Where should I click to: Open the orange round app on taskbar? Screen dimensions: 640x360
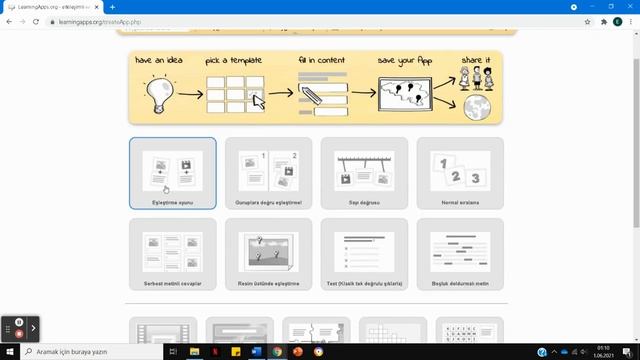tap(298, 351)
